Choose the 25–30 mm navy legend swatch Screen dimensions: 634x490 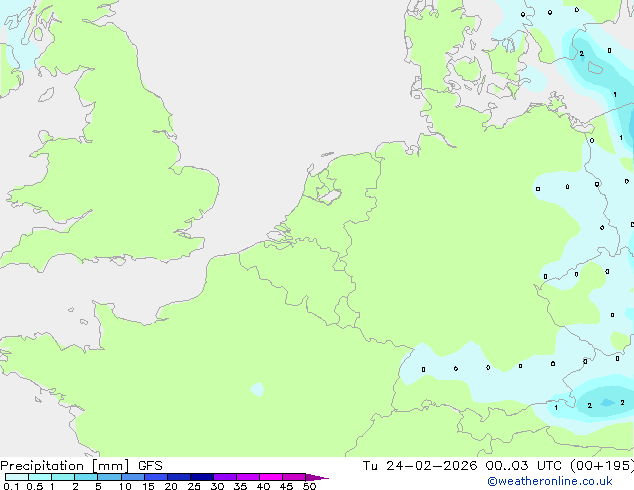[x=202, y=477]
